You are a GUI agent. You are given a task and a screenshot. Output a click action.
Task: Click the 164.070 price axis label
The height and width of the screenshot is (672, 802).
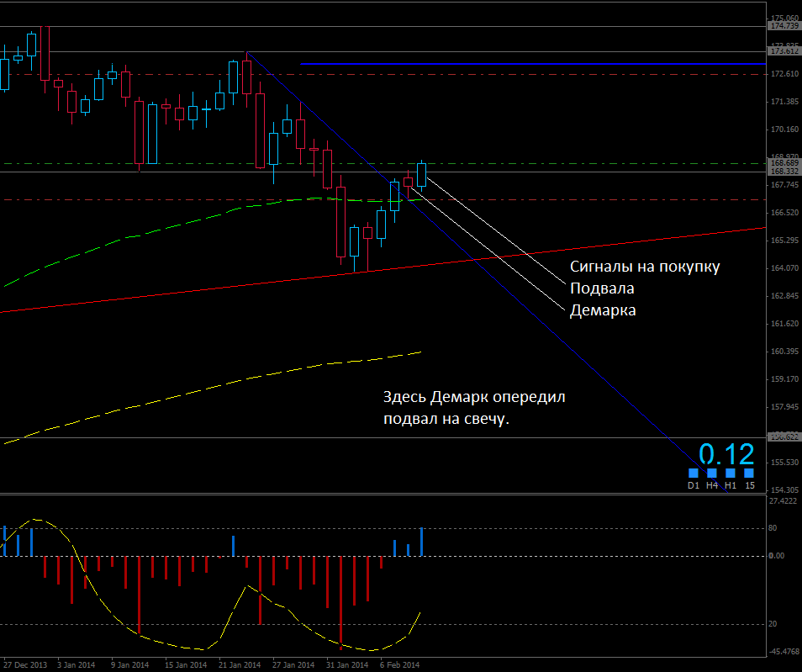pos(784,267)
